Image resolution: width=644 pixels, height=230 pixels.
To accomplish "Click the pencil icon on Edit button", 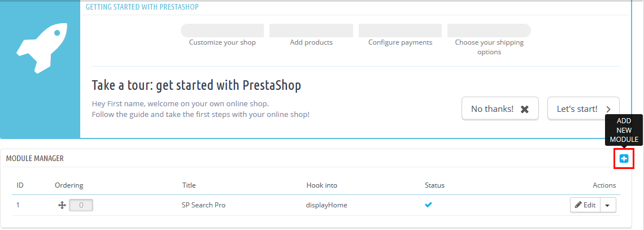I will point(578,205).
